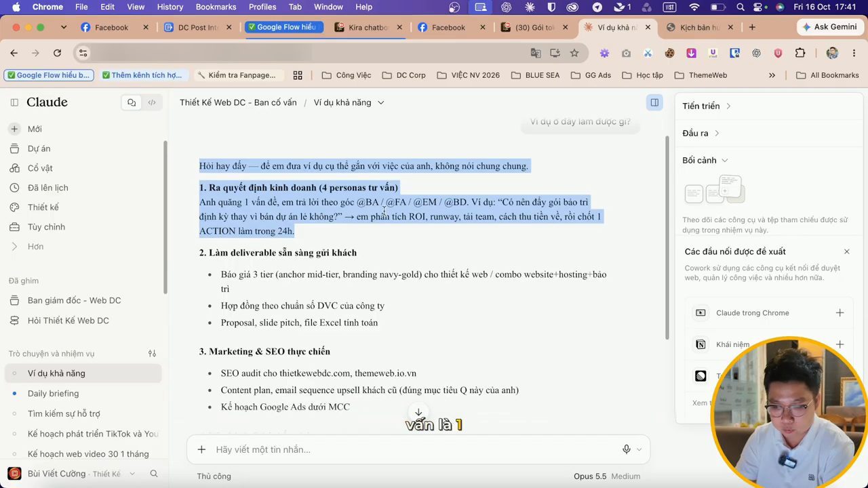Start voice dictation with microphone icon
The height and width of the screenshot is (488, 868).
627,449
